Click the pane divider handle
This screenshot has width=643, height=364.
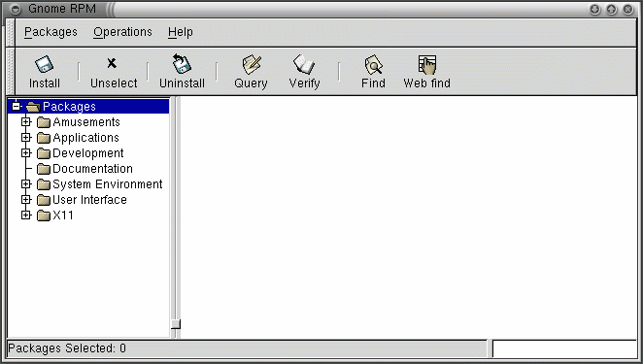[176, 324]
